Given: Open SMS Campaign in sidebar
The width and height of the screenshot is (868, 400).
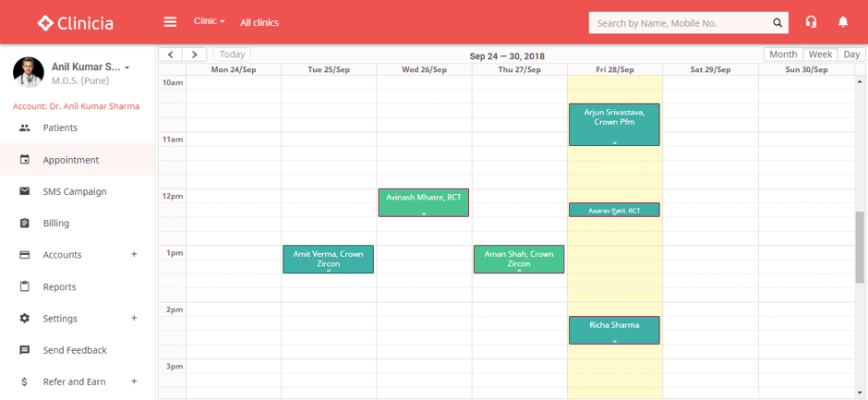Looking at the screenshot, I should [74, 191].
